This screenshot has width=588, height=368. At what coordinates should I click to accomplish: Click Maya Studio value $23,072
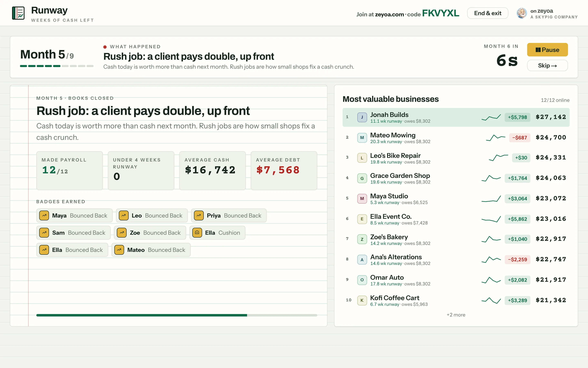(551, 198)
